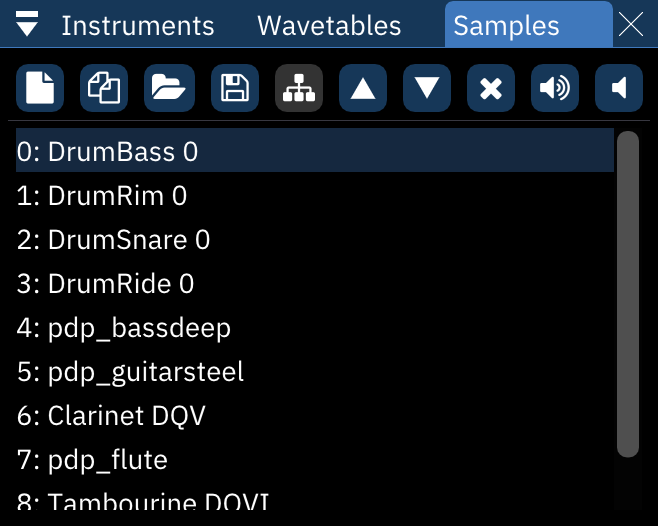
Task: Open a sample file from the folder icon
Action: [x=168, y=88]
